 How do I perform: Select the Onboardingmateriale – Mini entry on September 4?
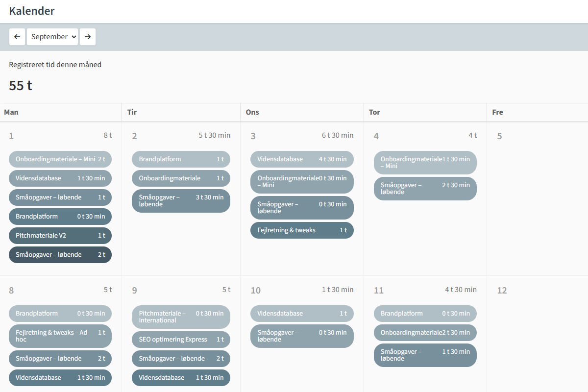click(x=425, y=162)
